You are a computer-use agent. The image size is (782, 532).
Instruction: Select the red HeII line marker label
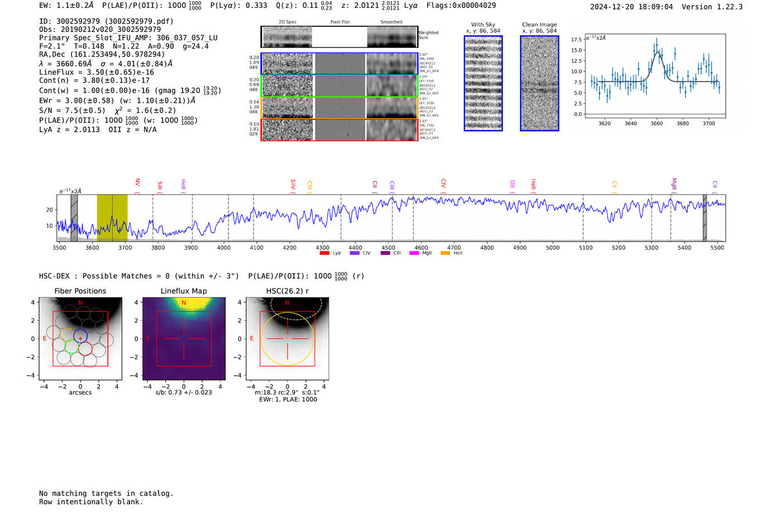coord(533,185)
